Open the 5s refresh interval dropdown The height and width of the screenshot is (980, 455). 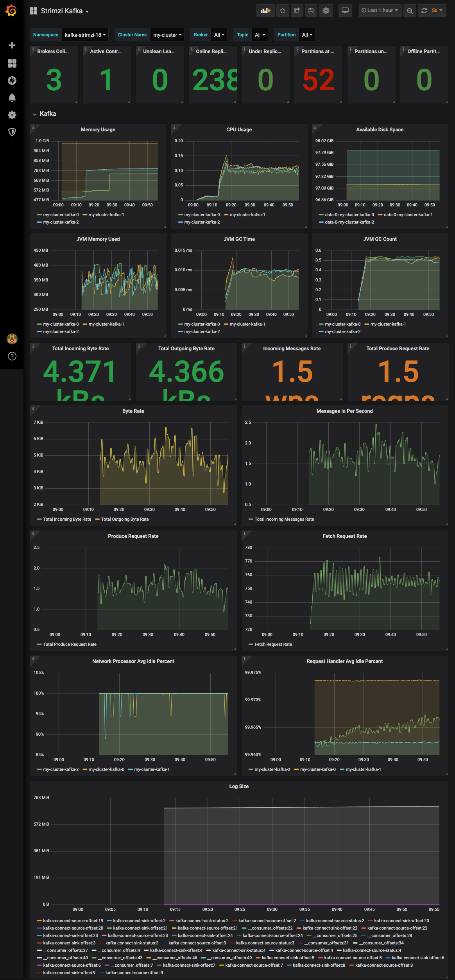(x=437, y=11)
